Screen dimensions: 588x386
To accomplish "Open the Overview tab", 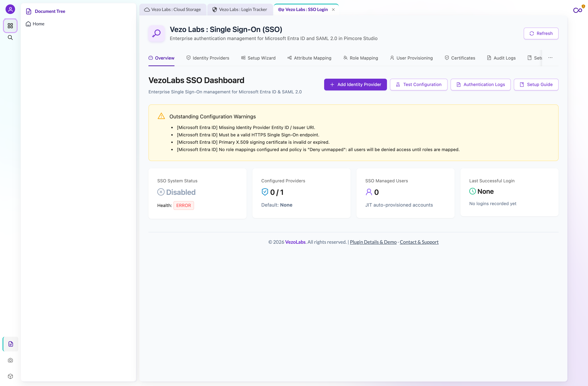I will 161,58.
